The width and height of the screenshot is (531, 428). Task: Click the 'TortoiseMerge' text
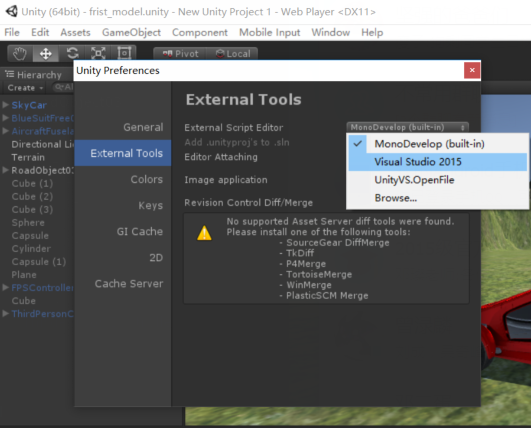click(x=319, y=274)
